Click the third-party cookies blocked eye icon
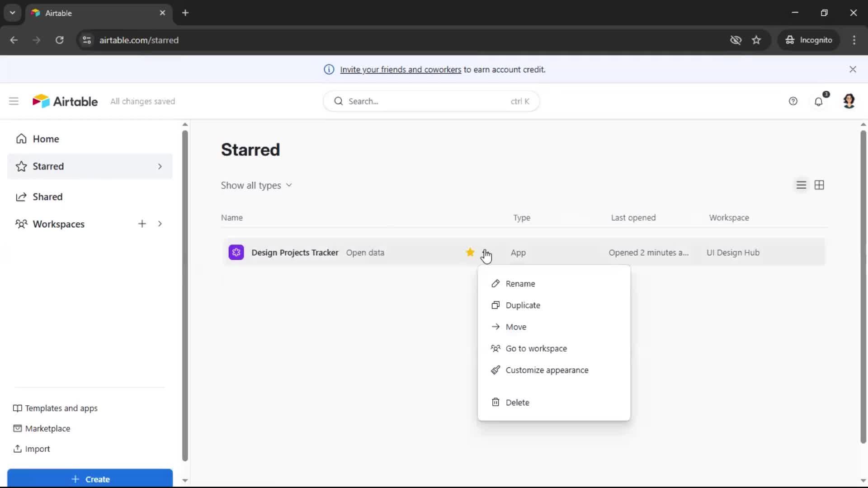 [x=736, y=40]
